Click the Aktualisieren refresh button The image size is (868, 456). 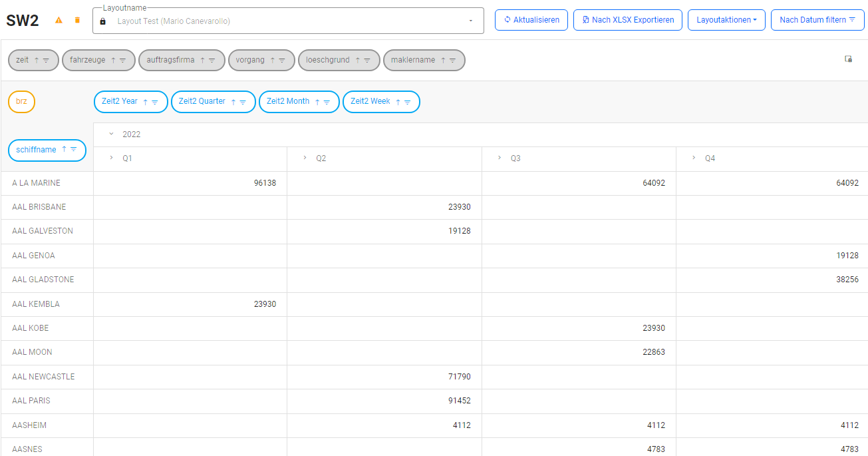pos(531,20)
